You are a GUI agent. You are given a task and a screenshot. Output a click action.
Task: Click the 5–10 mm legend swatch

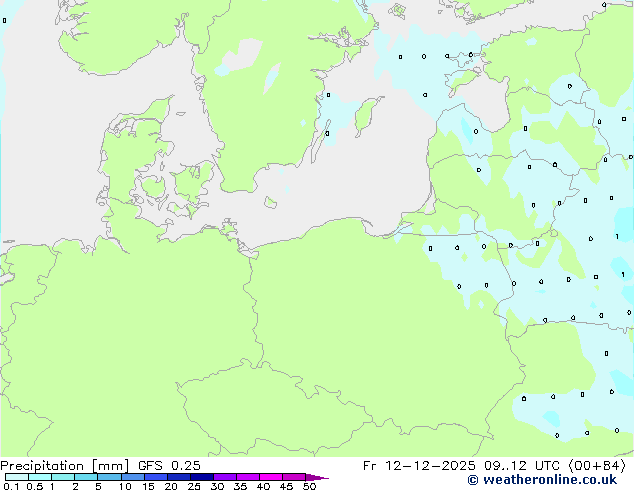[x=110, y=477]
